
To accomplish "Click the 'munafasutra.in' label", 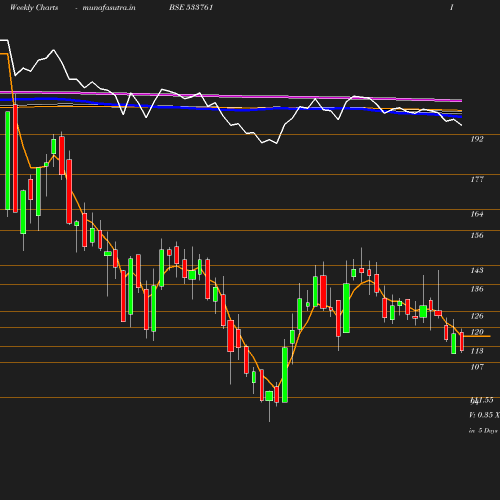I will coord(109,7).
